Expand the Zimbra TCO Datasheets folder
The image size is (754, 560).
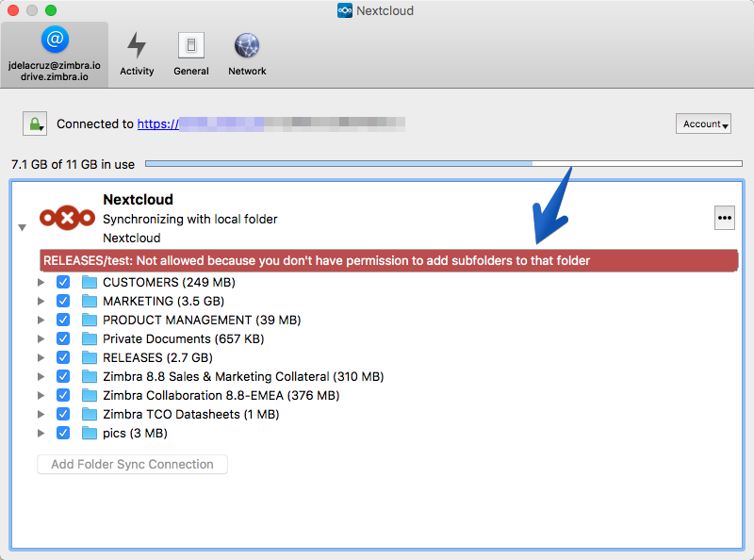(41, 414)
